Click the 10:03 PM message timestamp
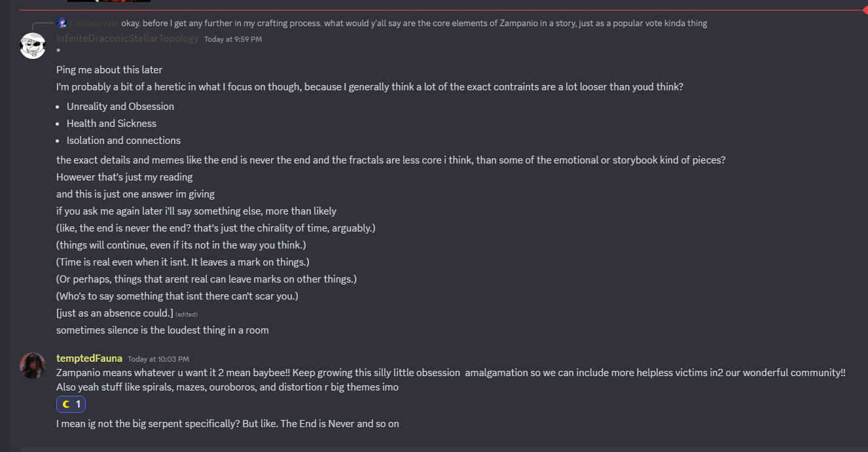The width and height of the screenshot is (868, 452). pos(158,359)
